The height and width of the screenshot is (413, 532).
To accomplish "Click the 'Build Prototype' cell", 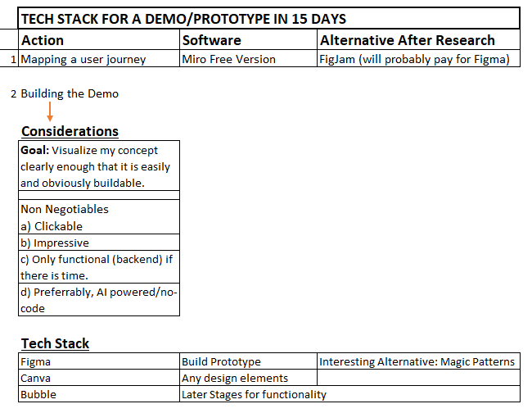I will (x=248, y=361).
